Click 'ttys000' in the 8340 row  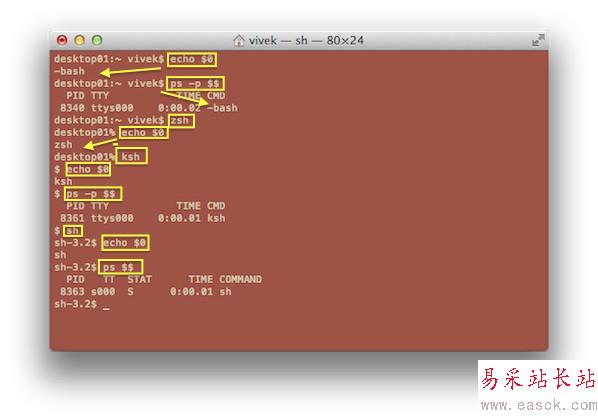pyautogui.click(x=112, y=108)
